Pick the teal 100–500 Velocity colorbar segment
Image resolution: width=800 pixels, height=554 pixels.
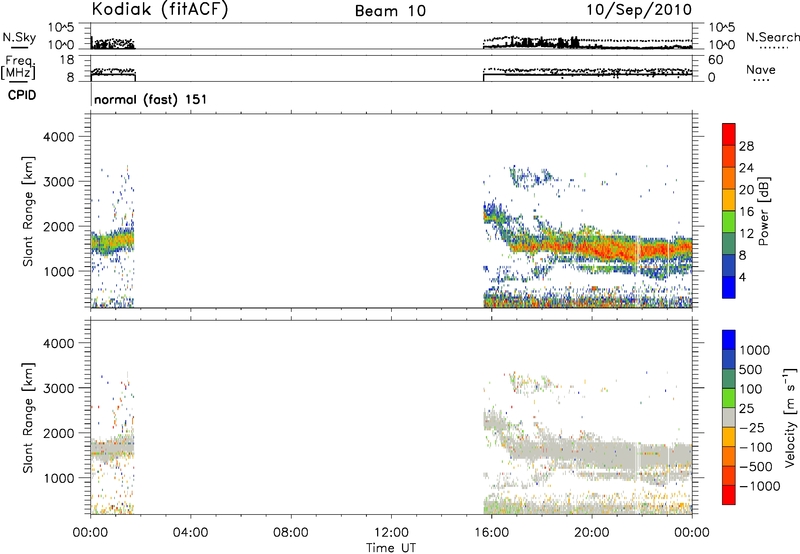click(729, 379)
